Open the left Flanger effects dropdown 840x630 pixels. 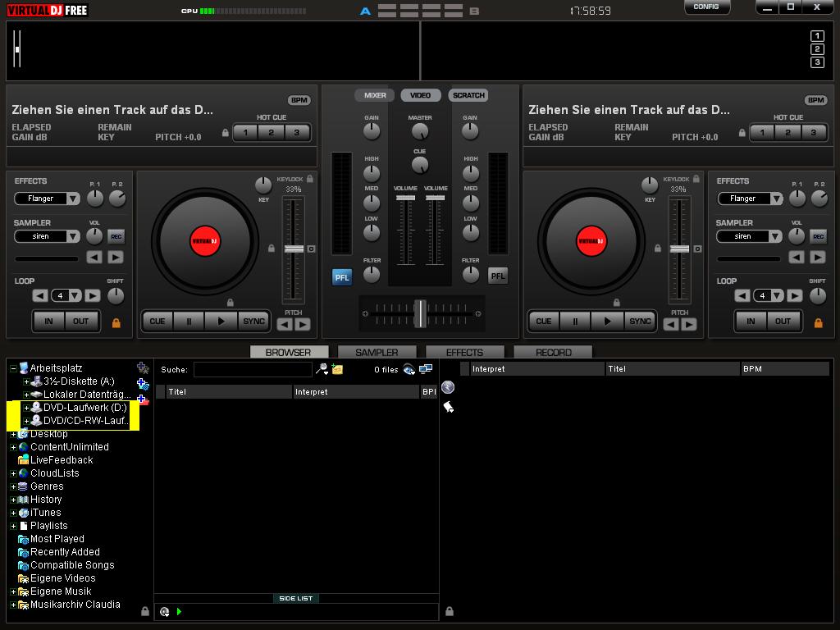coord(73,199)
